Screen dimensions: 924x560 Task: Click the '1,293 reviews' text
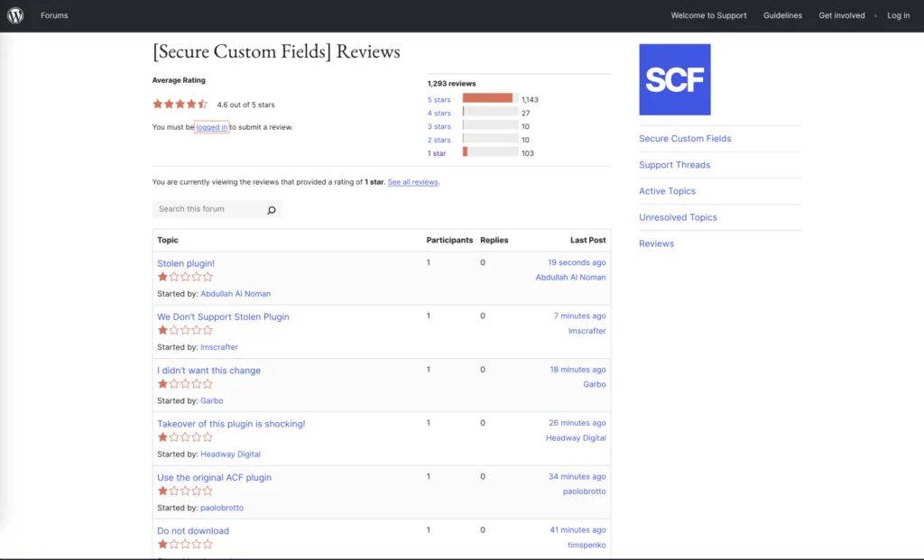[451, 84]
